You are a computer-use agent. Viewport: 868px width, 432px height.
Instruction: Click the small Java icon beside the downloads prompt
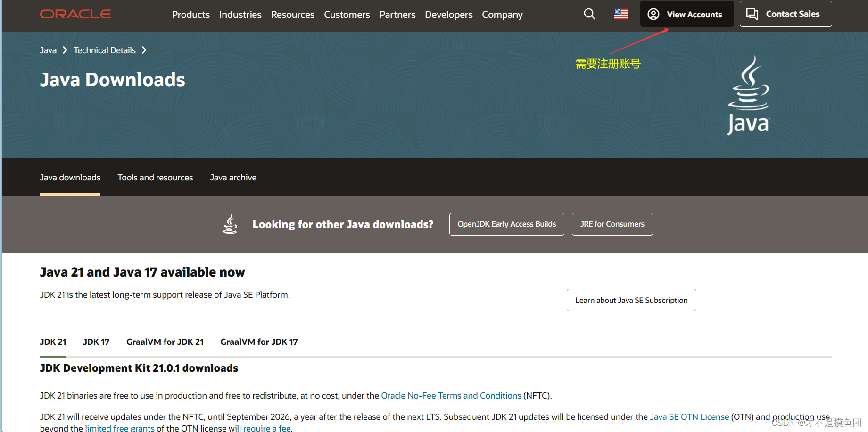[x=230, y=224]
